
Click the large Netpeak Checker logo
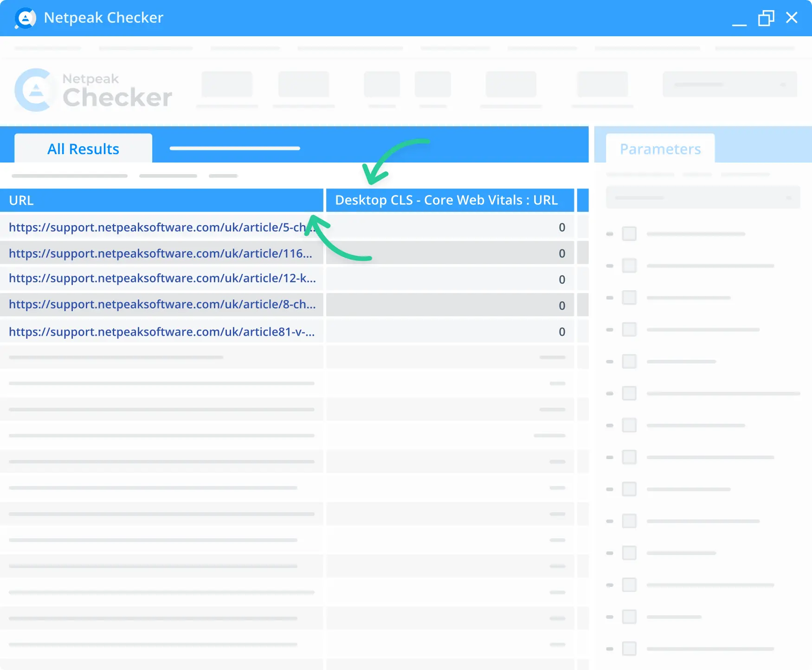93,90
